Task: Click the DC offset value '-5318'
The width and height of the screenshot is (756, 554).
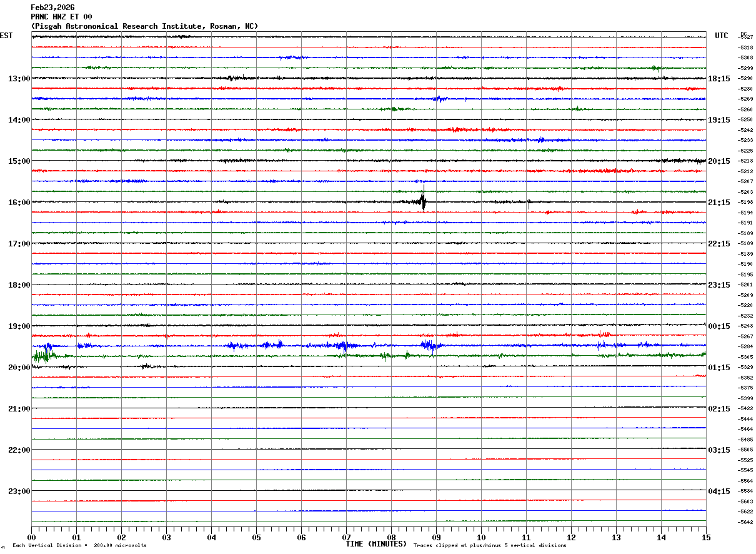Action: tap(745, 48)
